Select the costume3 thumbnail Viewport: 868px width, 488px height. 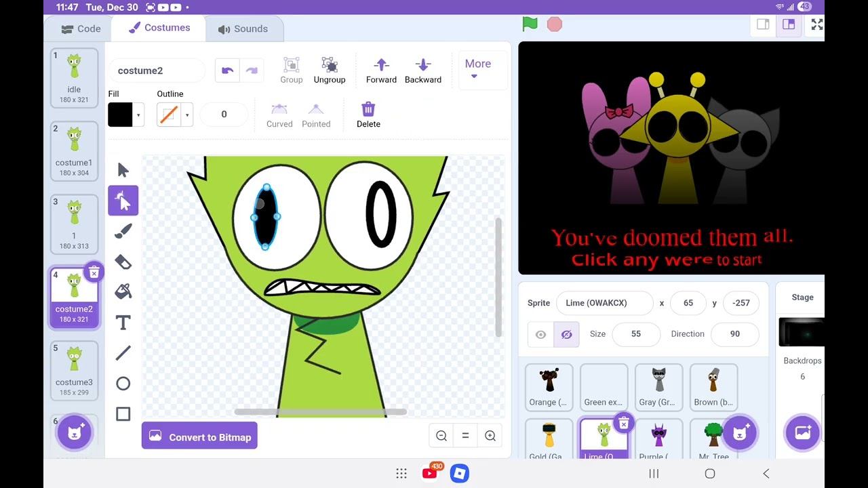click(74, 371)
